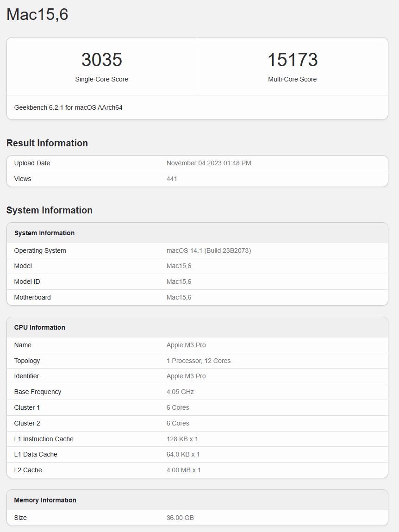Click the 15173 multi-core score number
Image resolution: width=399 pixels, height=532 pixels.
tap(292, 60)
